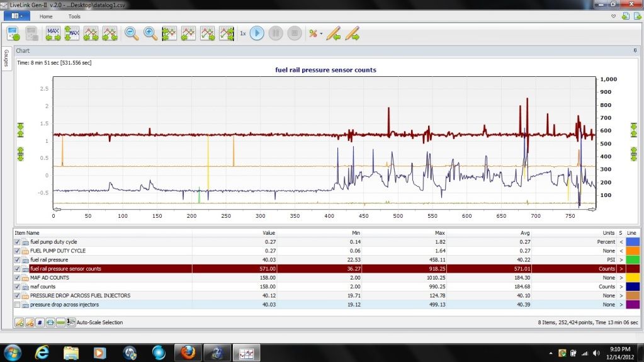Open the blue application menu dropdown

point(17,16)
